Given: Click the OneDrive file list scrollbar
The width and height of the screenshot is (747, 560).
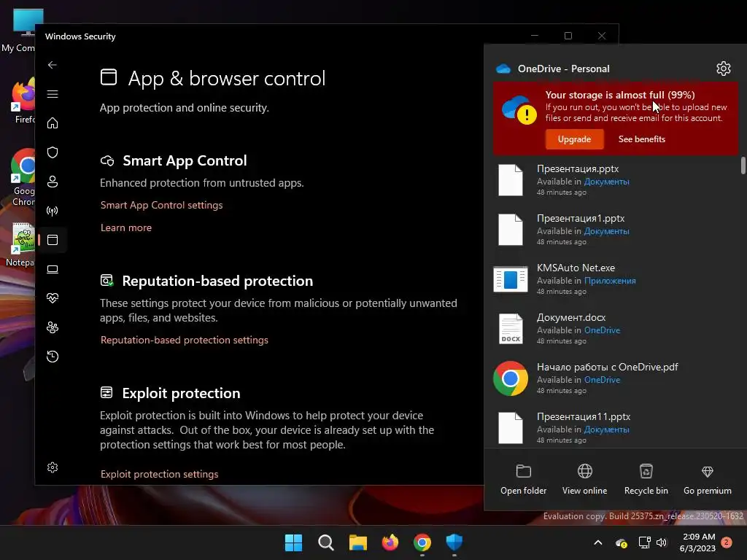Looking at the screenshot, I should click(x=743, y=166).
